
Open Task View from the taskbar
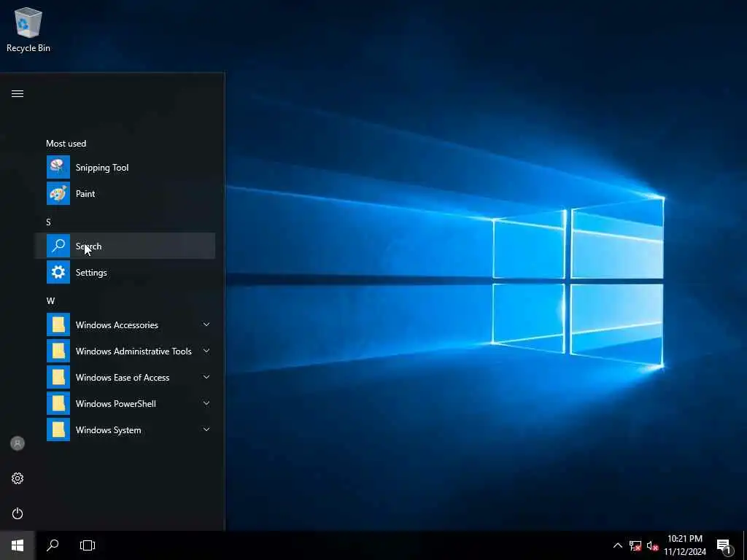(88, 545)
